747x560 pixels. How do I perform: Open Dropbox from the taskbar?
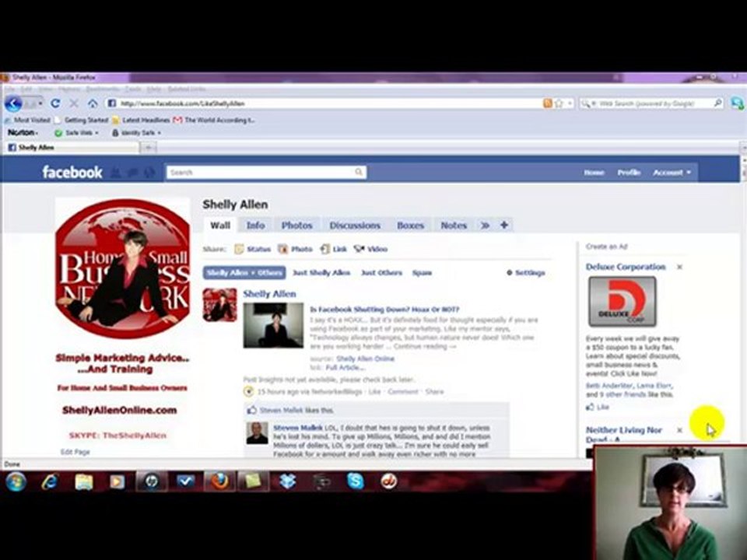[287, 481]
